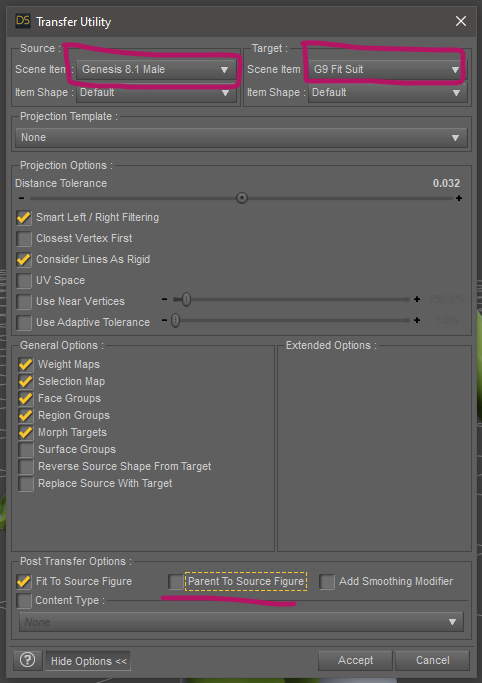Toggle Fit To Source Figure checkbox

(x=24, y=581)
